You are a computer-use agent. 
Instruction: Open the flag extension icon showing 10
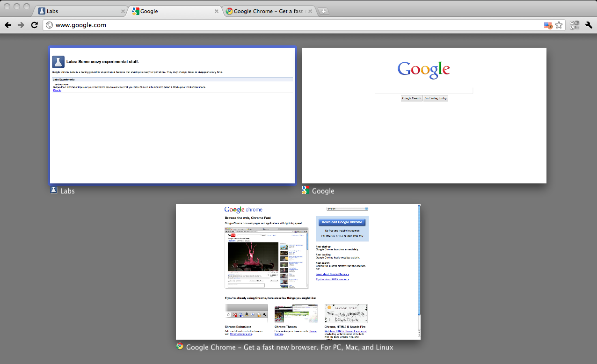pos(548,25)
